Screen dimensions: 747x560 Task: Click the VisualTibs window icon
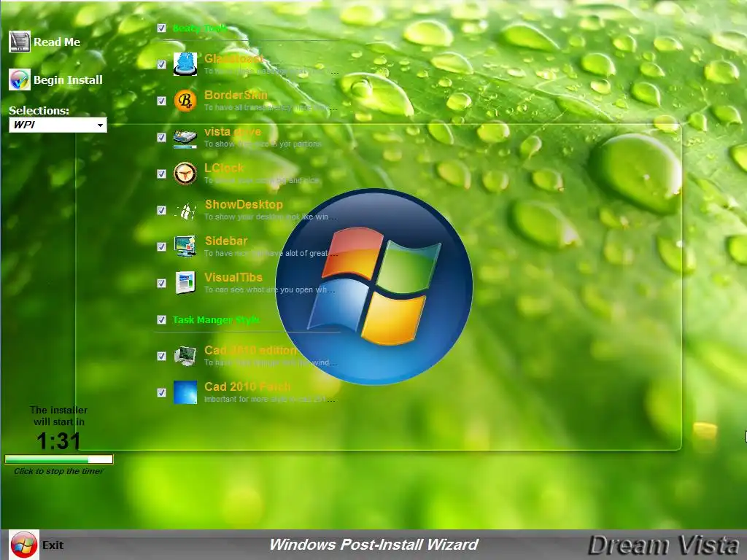(185, 283)
